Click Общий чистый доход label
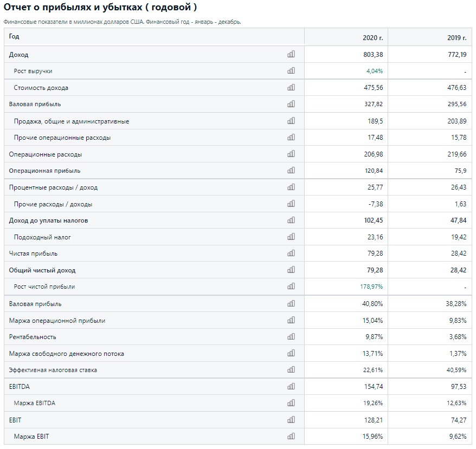This screenshot has width=476, height=449. pos(42,270)
